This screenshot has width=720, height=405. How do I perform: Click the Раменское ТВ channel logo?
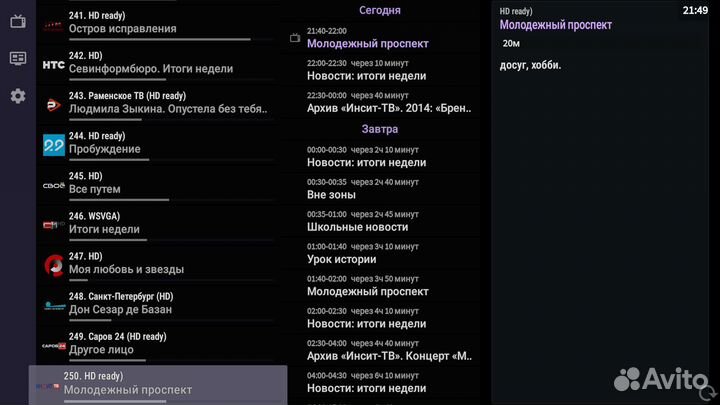tap(54, 105)
